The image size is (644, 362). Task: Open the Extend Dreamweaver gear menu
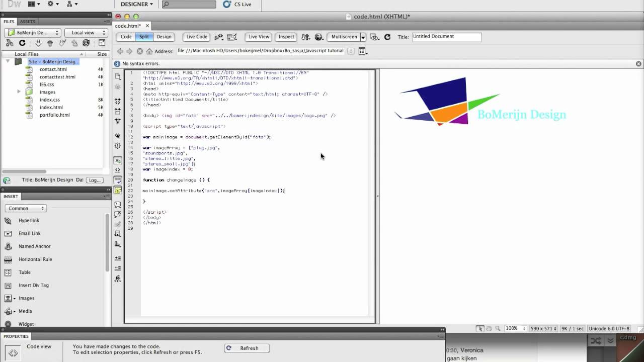(52, 4)
